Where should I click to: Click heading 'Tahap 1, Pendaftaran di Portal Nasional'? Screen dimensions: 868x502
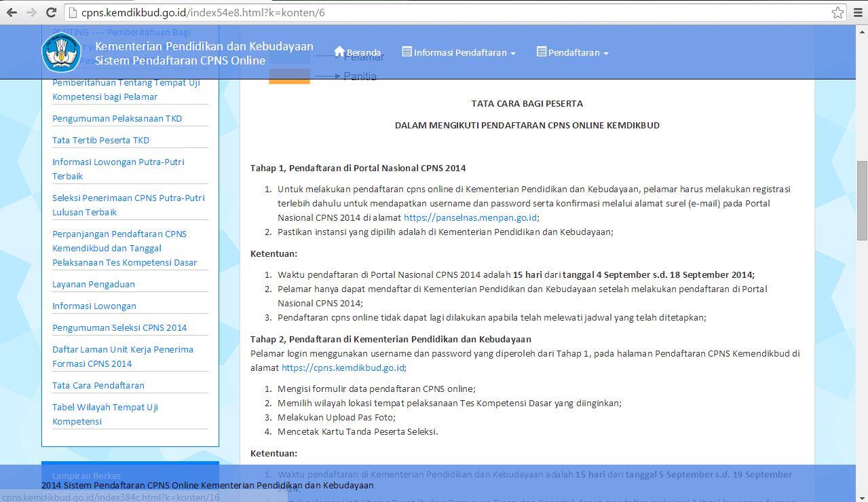click(x=358, y=168)
